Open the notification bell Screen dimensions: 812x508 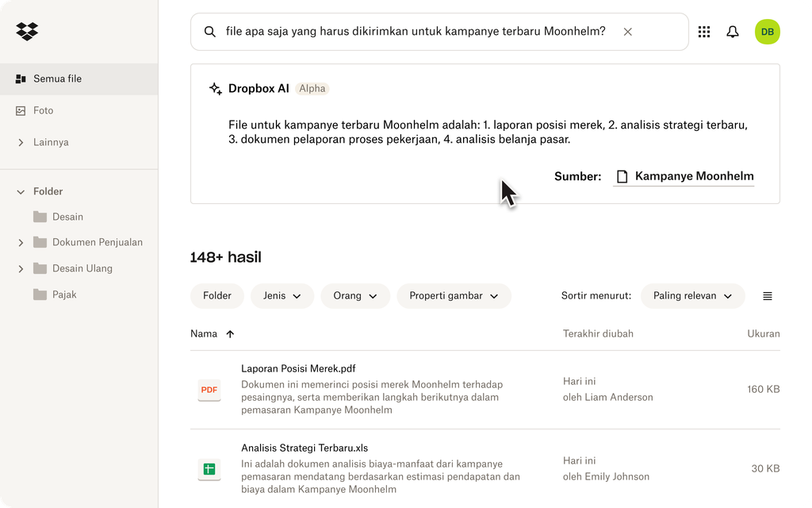click(733, 32)
